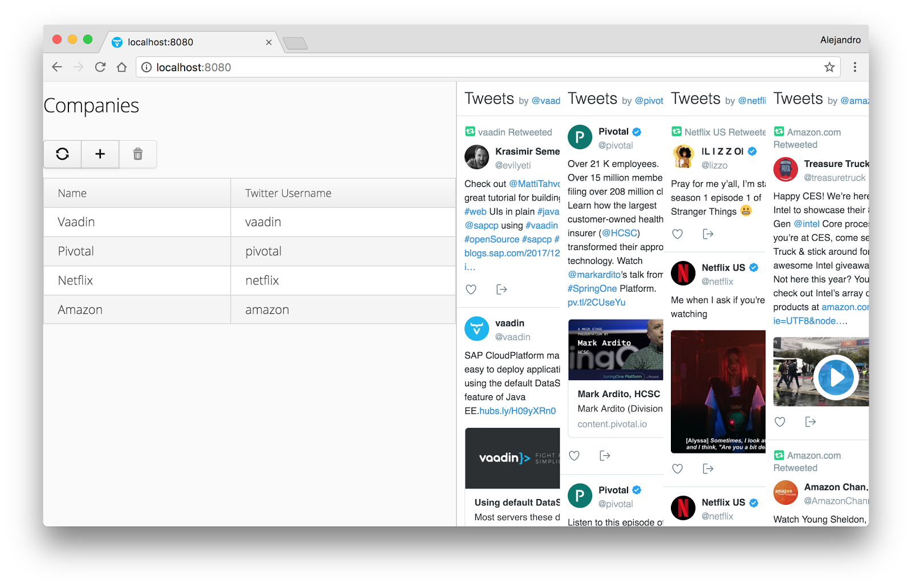Click the refresh companies icon button
This screenshot has height=588, width=912.
coord(63,154)
